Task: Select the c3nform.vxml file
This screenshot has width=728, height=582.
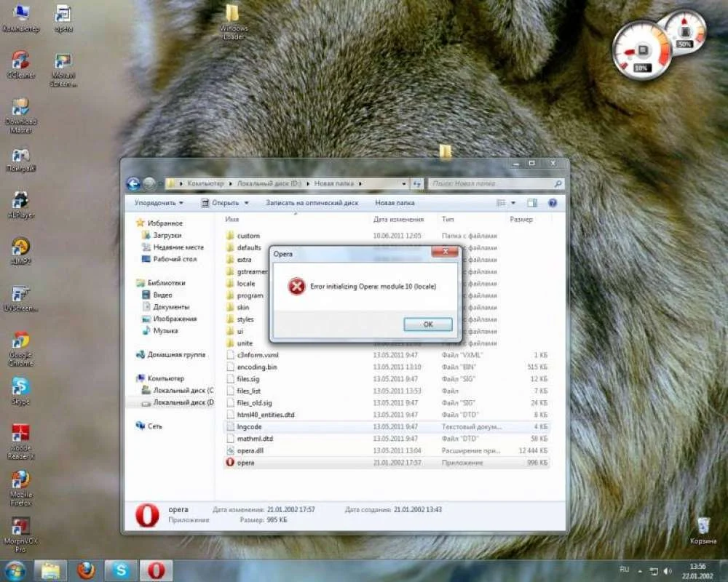Action: coord(257,355)
